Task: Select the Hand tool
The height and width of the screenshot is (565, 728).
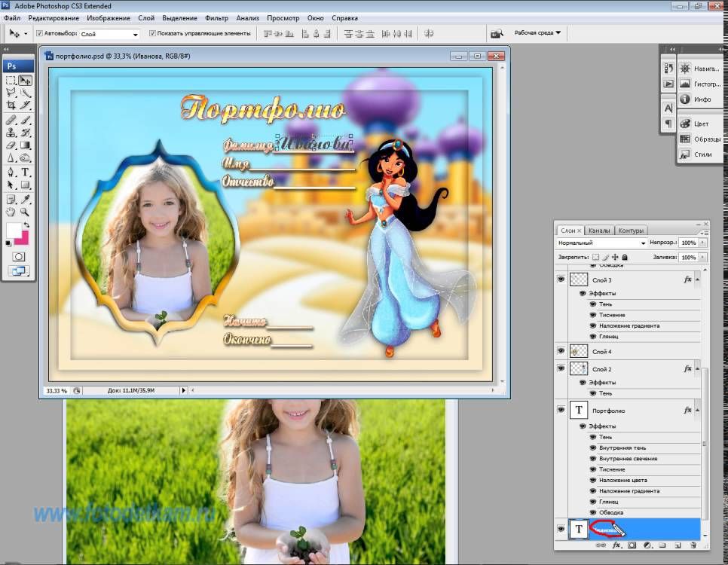Action: [11, 212]
